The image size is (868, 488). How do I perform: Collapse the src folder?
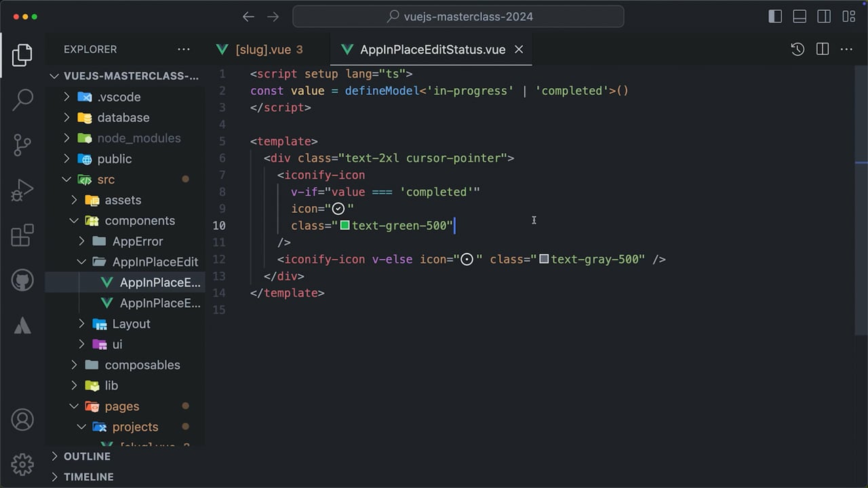125,180
